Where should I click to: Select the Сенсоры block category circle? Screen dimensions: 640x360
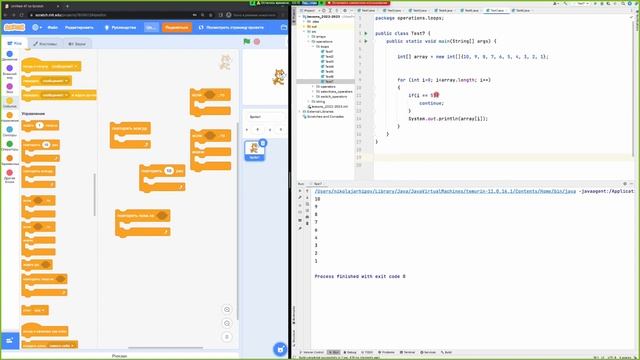(x=9, y=129)
